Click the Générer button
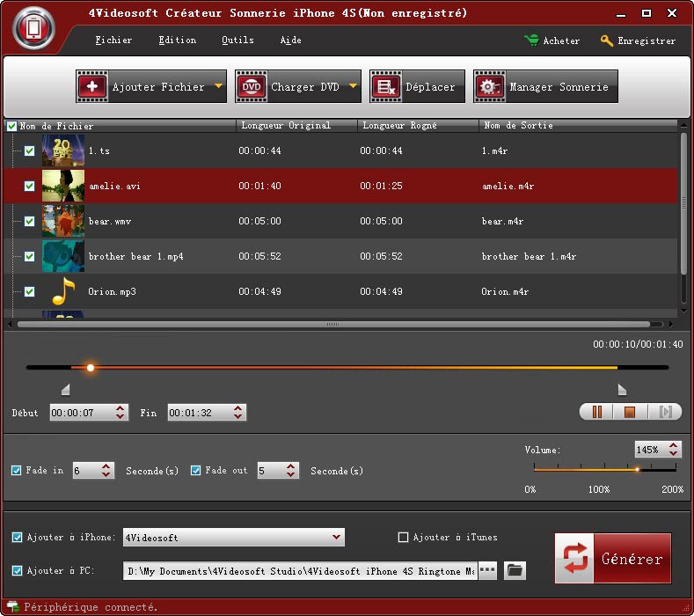Screen dimensions: 694x616 coord(612,559)
